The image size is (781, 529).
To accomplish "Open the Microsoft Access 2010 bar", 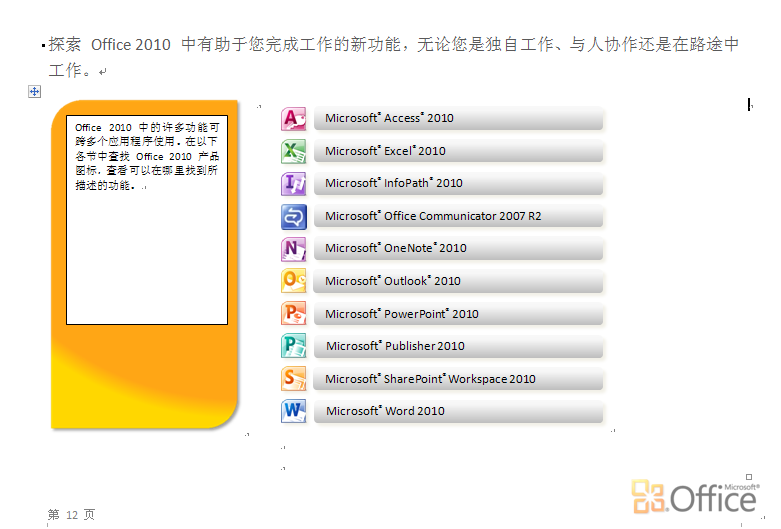I will (458, 119).
